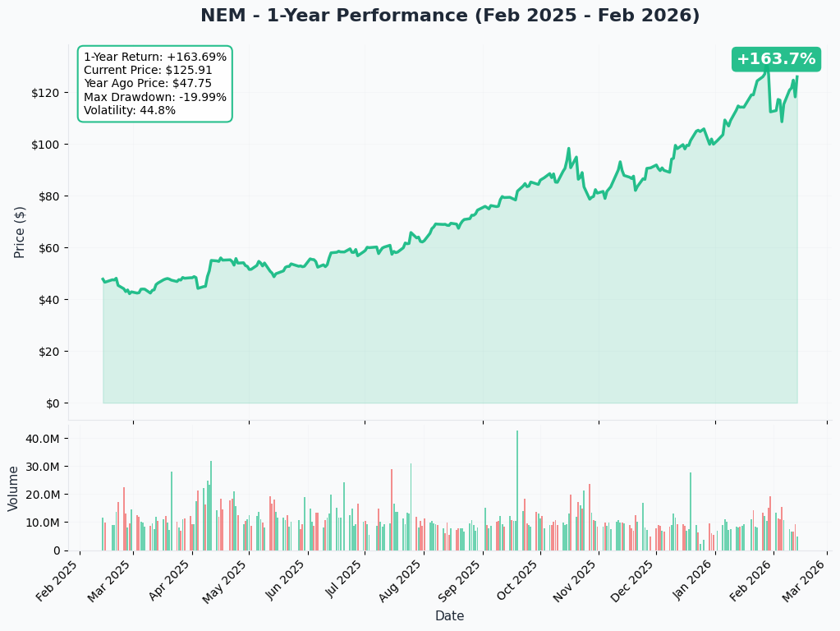
Task: Click the Feb 2026 date label
Action: 751,580
